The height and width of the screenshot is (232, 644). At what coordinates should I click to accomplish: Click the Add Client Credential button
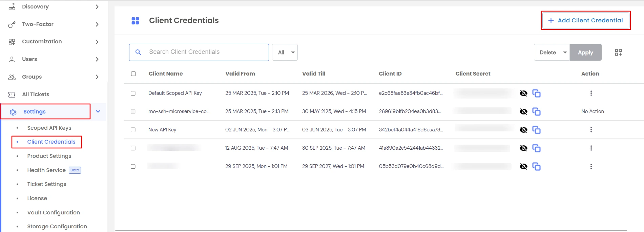[586, 21]
